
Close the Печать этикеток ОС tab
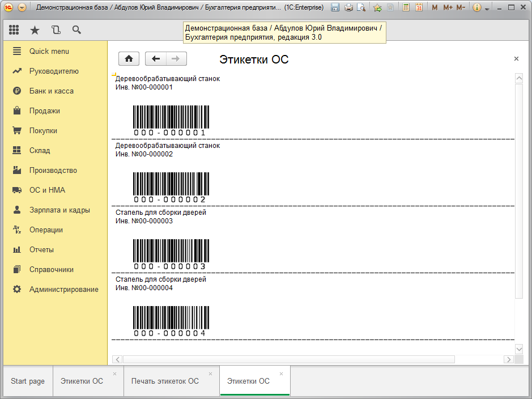[x=210, y=373]
